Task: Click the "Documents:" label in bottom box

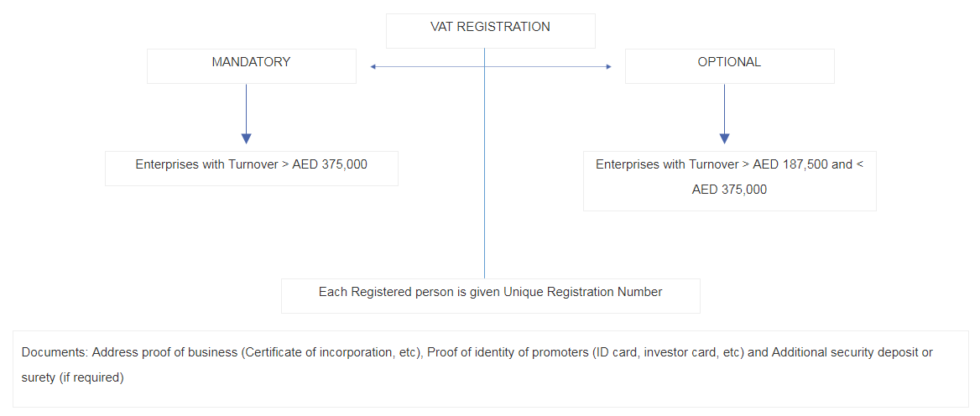Action: (54, 352)
